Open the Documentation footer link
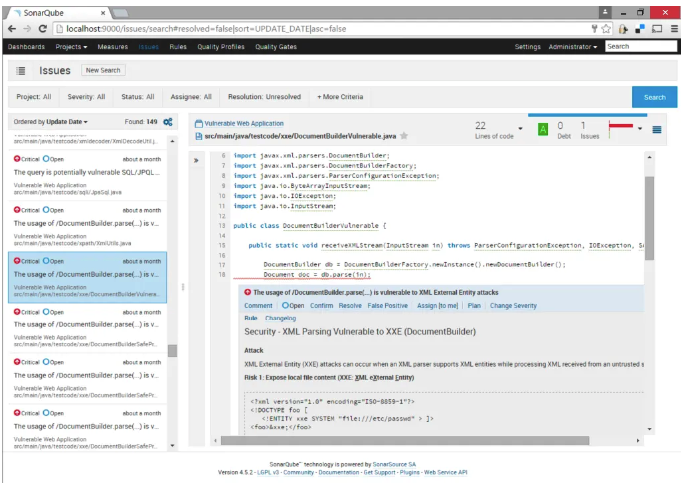The height and width of the screenshot is (484, 681). coord(339,473)
